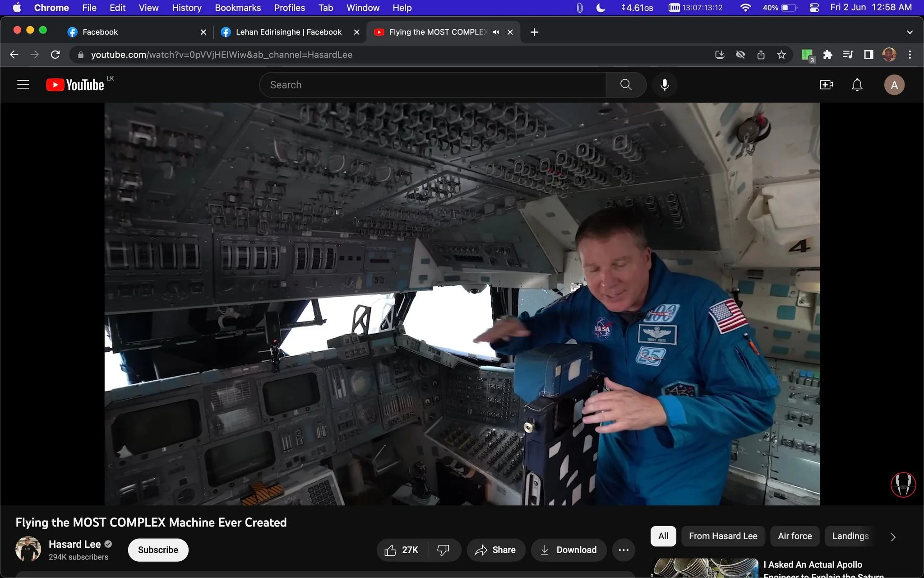Open the Hasard Lee channel name

(75, 544)
